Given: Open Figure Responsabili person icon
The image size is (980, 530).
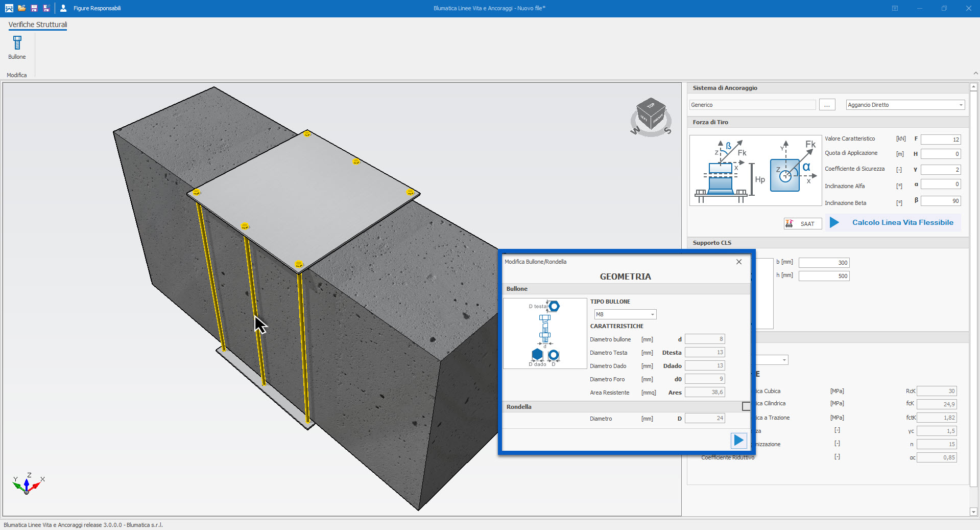Looking at the screenshot, I should click(63, 8).
